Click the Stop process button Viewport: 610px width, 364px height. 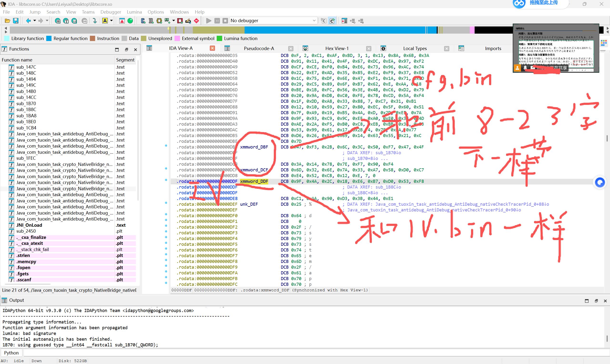pyautogui.click(x=225, y=21)
